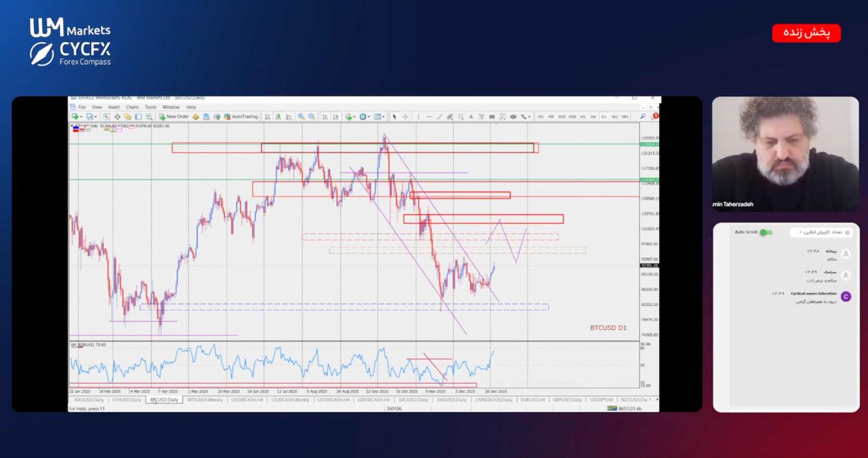
Task: Toggle the AutoTrading button
Action: [x=241, y=117]
